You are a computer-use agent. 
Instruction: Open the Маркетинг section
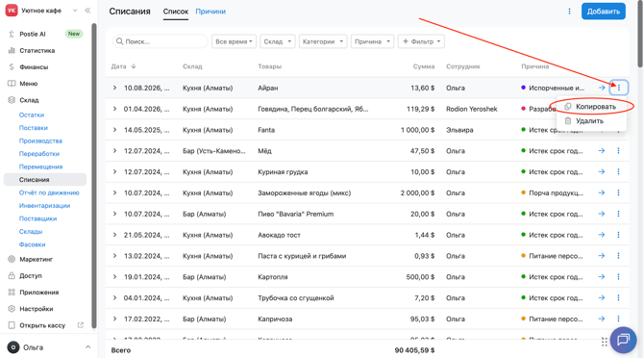point(37,259)
